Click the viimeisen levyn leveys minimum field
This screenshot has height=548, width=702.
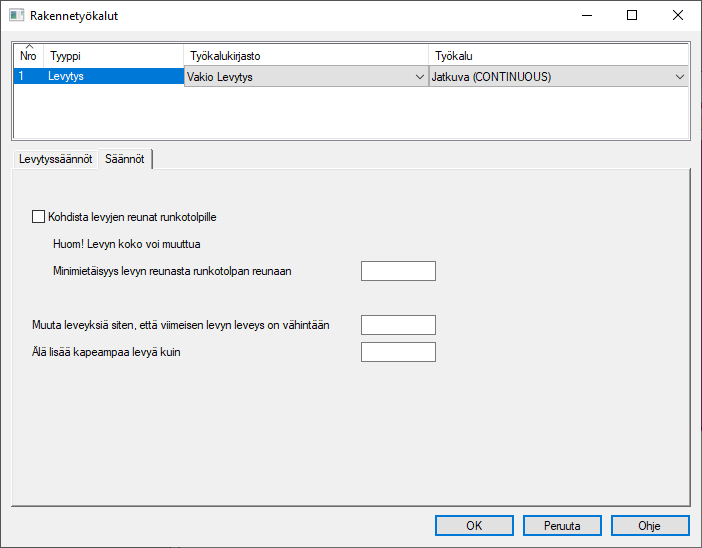(x=398, y=325)
